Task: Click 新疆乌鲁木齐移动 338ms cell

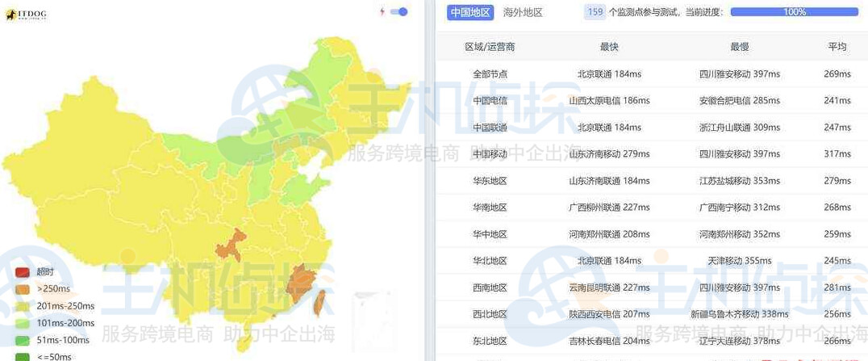Action: click(x=740, y=314)
